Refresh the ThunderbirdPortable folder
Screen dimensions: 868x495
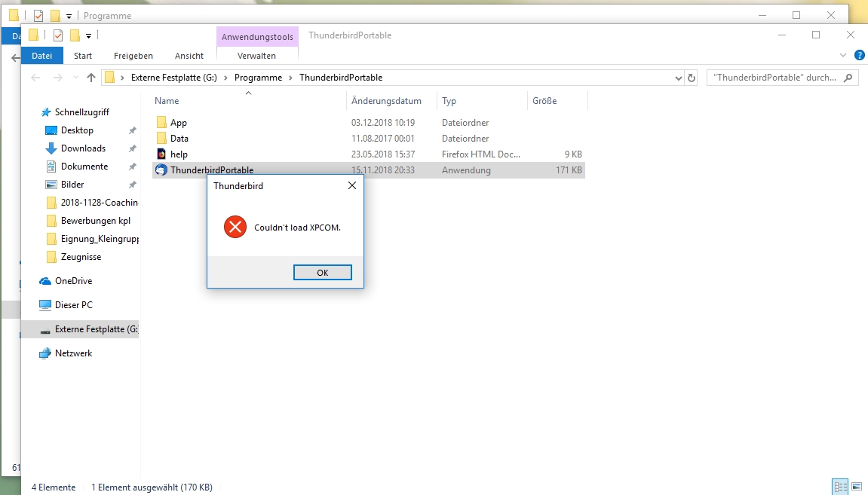[x=692, y=78]
